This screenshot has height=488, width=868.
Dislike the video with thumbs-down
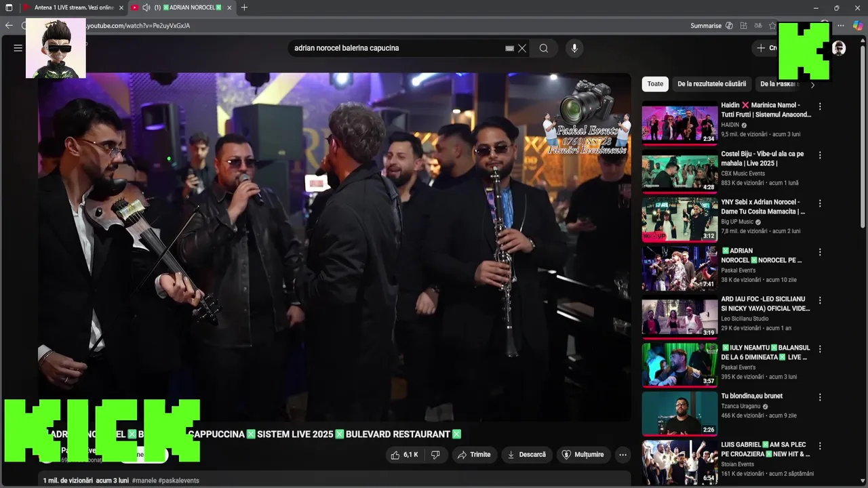435,455
